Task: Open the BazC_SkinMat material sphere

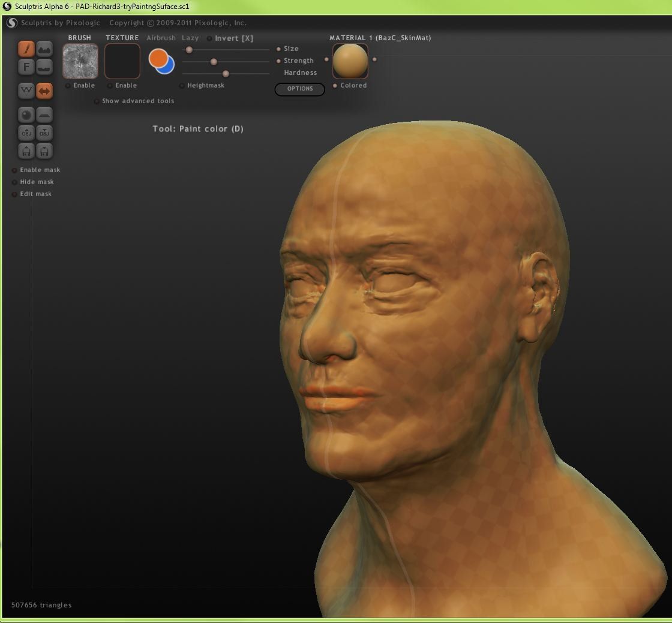Action: 350,61
